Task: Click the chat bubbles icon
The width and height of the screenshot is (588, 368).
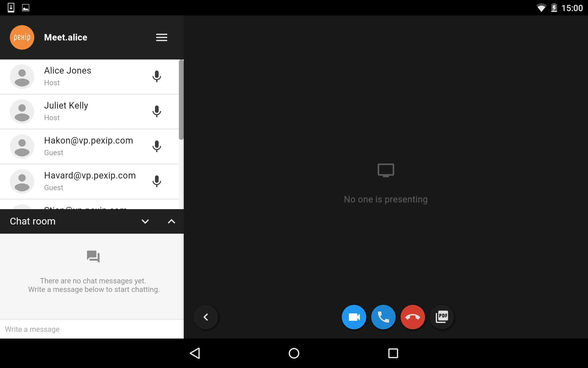Action: [x=93, y=257]
